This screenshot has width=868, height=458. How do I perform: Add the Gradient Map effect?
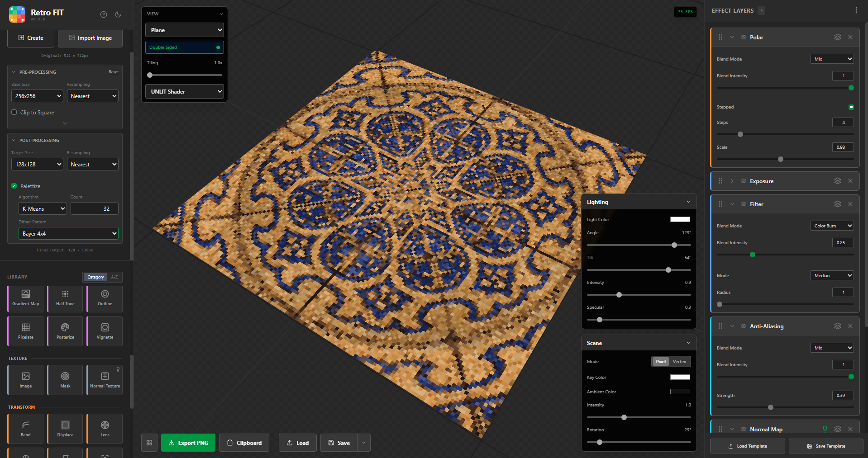(x=26, y=298)
